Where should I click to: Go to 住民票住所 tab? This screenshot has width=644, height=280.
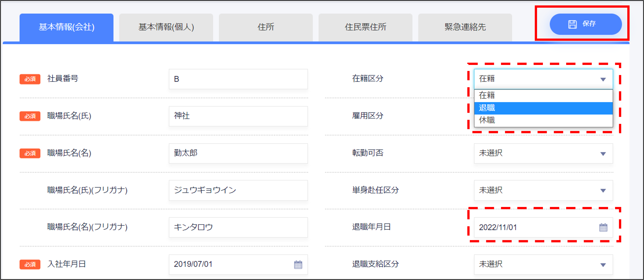click(365, 27)
